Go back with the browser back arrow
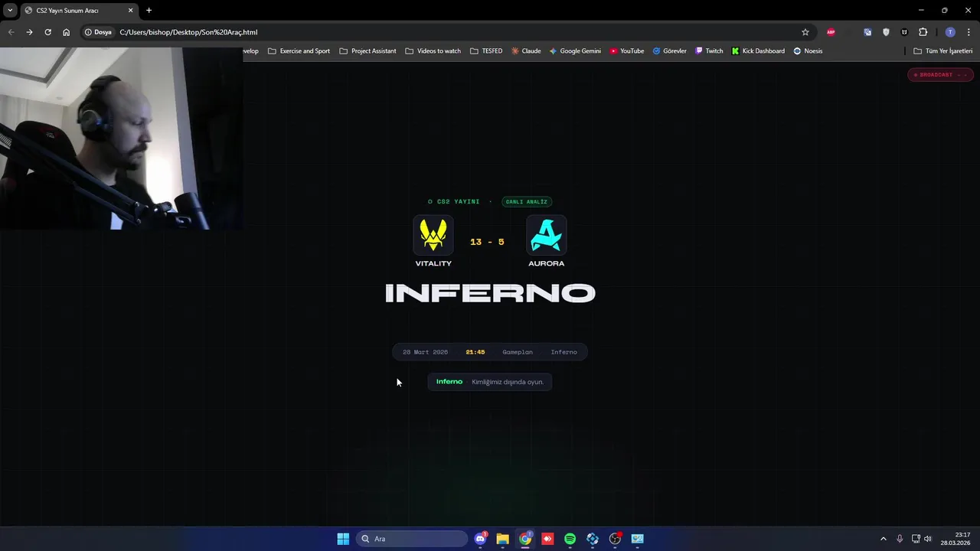Viewport: 980px width, 551px height. [11, 32]
